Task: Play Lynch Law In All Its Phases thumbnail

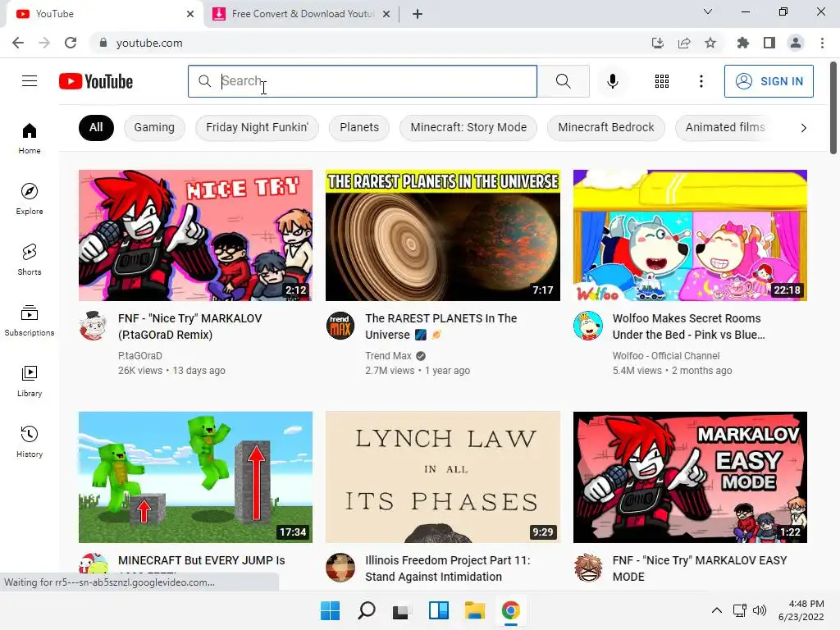Action: click(443, 477)
